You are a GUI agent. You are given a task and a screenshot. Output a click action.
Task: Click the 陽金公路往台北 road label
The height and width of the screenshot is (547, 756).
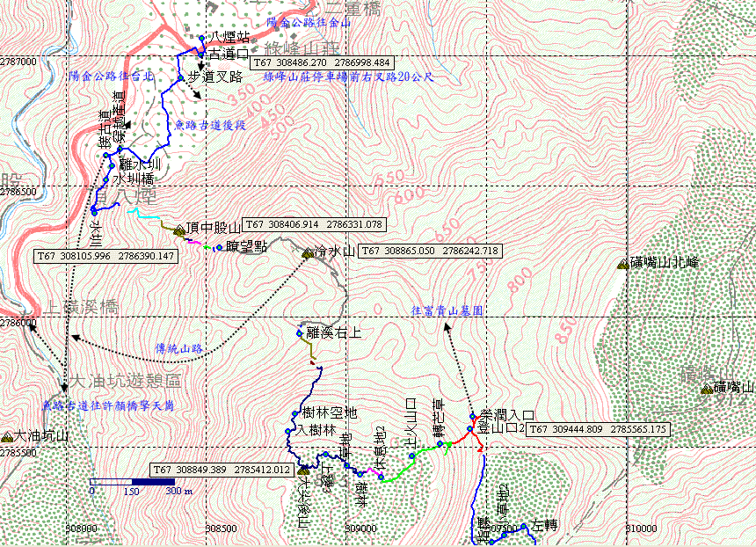coord(112,77)
